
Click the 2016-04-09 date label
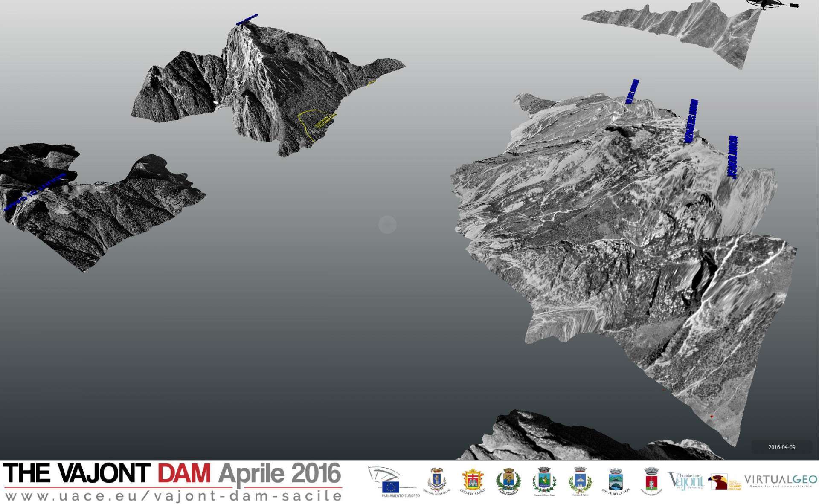pyautogui.click(x=781, y=447)
